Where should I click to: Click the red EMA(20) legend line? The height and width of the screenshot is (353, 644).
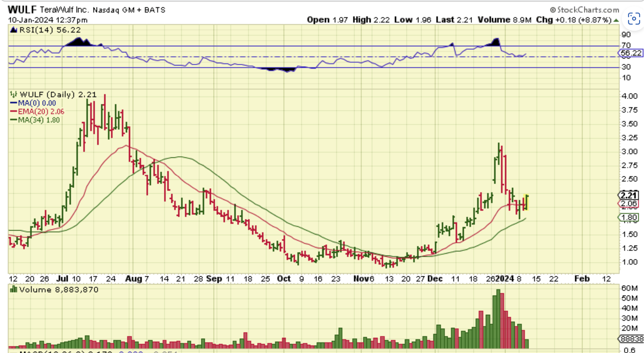13,112
